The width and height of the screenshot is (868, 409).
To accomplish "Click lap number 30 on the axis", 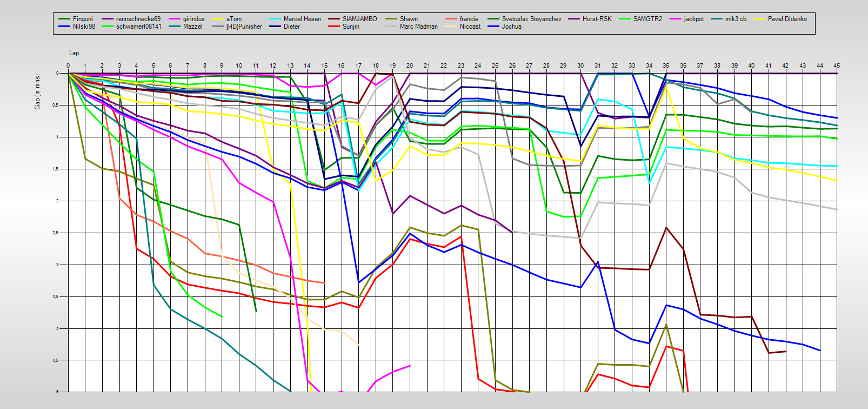I will click(580, 65).
